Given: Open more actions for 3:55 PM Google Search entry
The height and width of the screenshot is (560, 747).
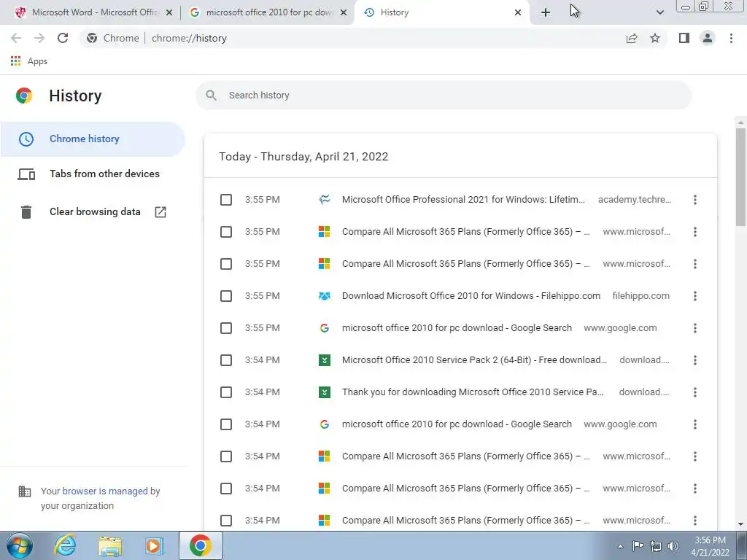Looking at the screenshot, I should (695, 327).
